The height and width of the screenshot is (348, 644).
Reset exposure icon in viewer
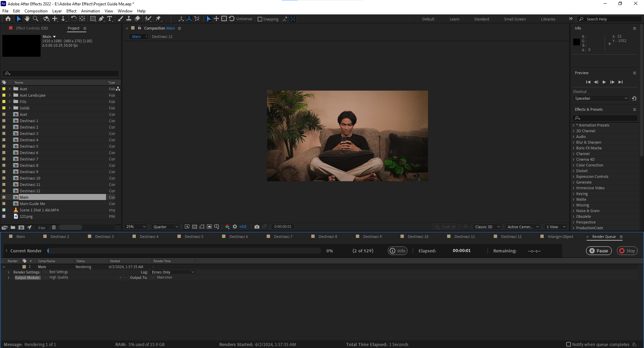[x=235, y=227]
